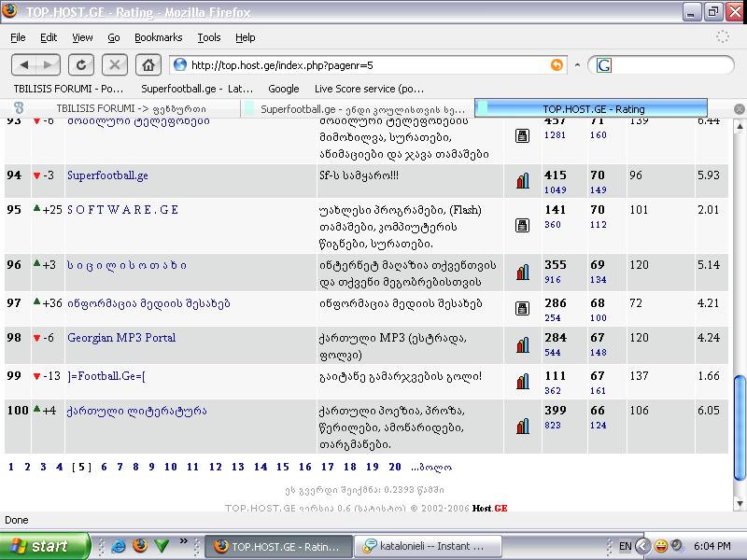Screen dimensions: 747x560
Task: Reload the page with the refresh button
Action: pos(81,64)
